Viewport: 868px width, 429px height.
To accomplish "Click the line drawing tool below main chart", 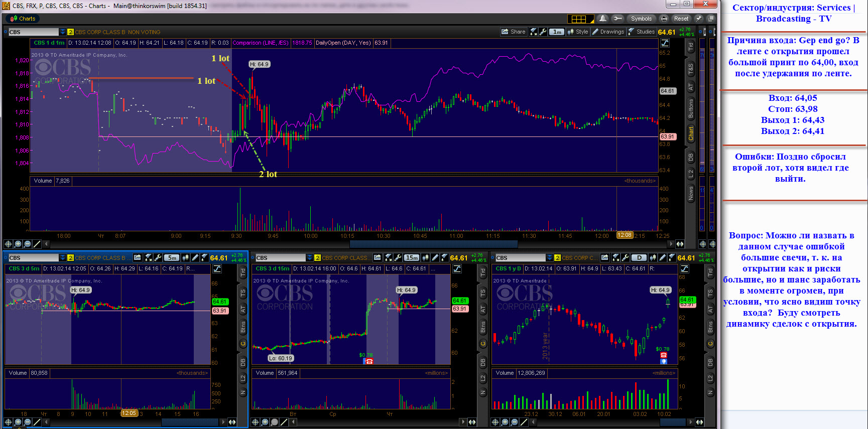I will pos(37,244).
